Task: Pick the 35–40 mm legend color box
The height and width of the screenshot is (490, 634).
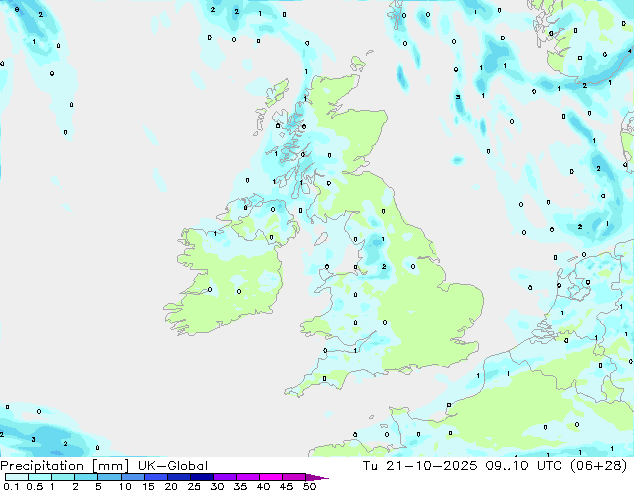Action: click(x=247, y=477)
